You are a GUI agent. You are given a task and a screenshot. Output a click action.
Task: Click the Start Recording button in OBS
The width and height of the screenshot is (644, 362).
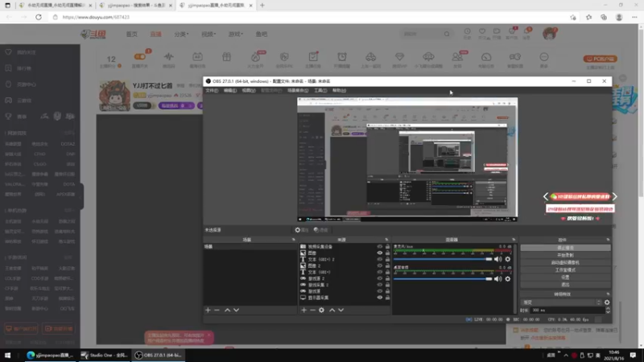(x=566, y=255)
